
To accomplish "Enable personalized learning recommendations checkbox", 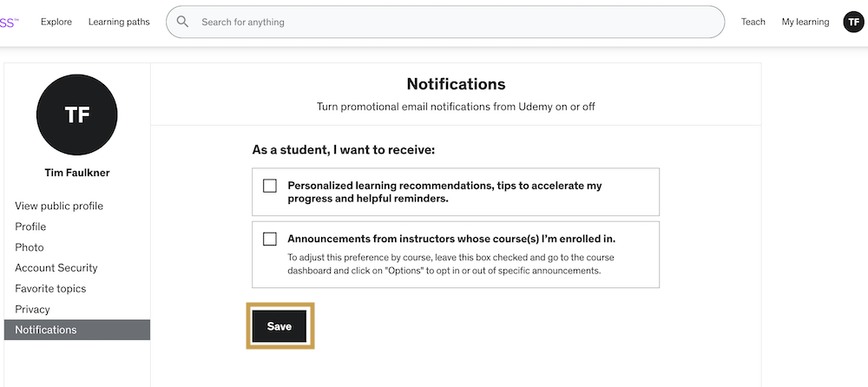I will (x=270, y=186).
